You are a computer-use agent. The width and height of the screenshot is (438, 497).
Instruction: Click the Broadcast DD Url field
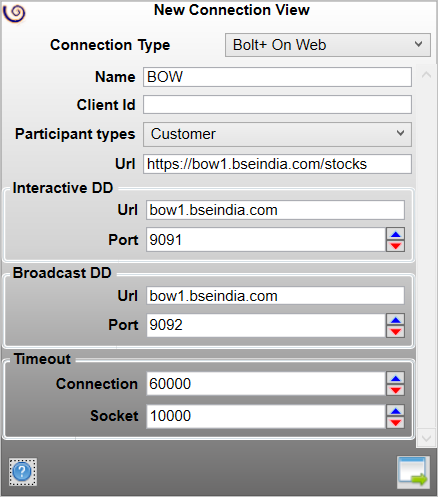(x=275, y=296)
